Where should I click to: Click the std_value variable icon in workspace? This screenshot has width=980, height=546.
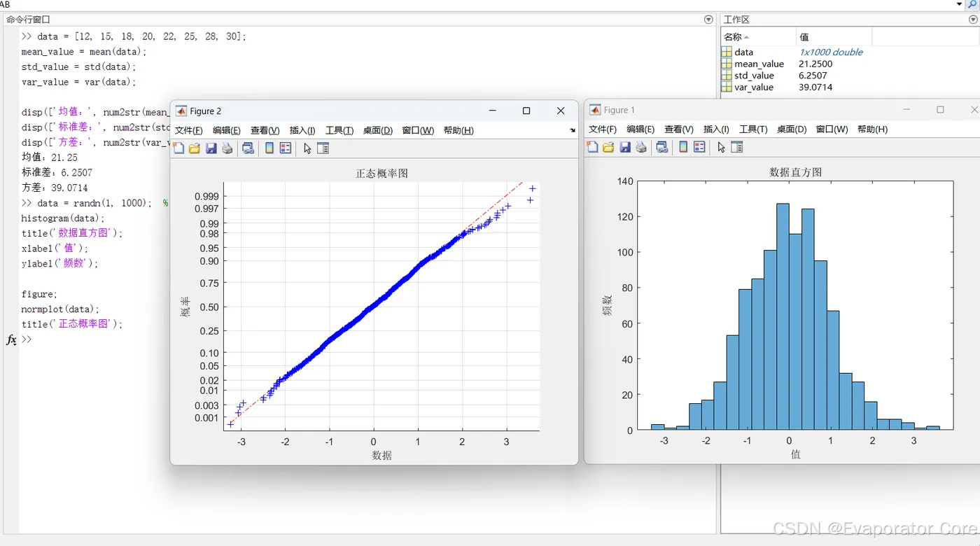[x=727, y=76]
